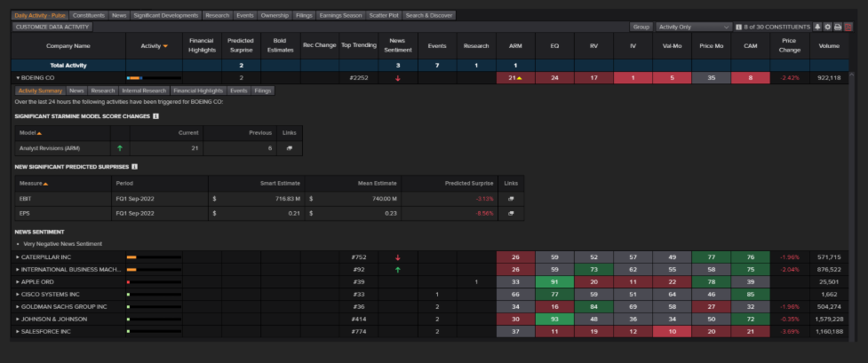
Task: Open link icon for EBIT row
Action: pos(511,199)
